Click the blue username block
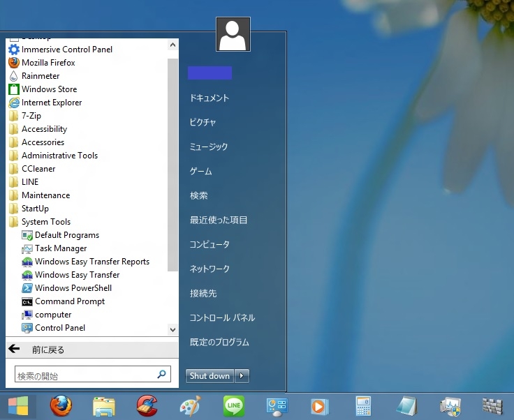This screenshot has height=420, width=514. (x=210, y=73)
